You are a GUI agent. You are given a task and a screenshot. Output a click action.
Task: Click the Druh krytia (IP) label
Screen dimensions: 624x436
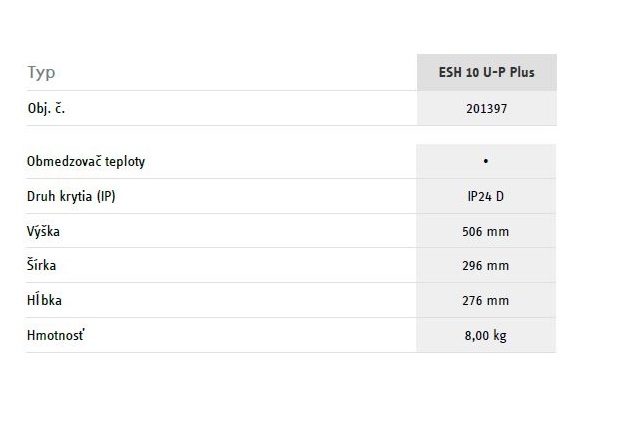71,196
